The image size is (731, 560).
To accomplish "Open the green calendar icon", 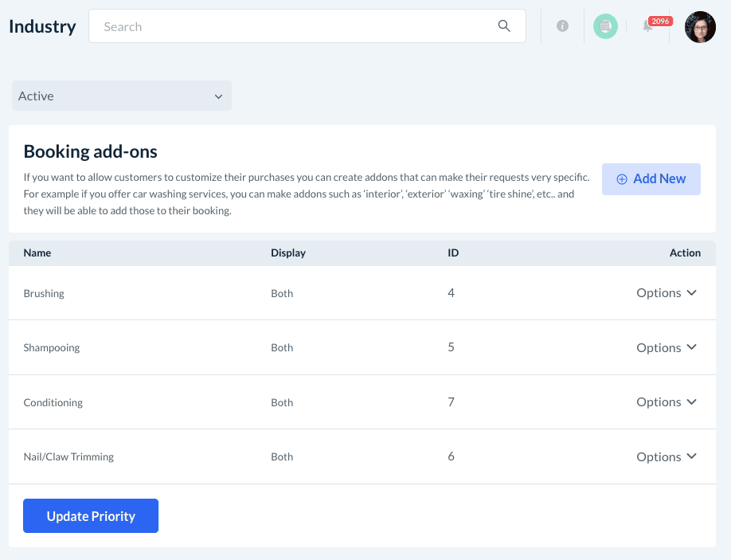I will (605, 26).
